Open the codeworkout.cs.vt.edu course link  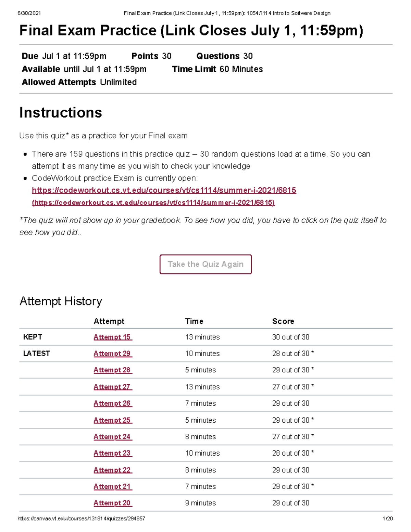coord(164,190)
